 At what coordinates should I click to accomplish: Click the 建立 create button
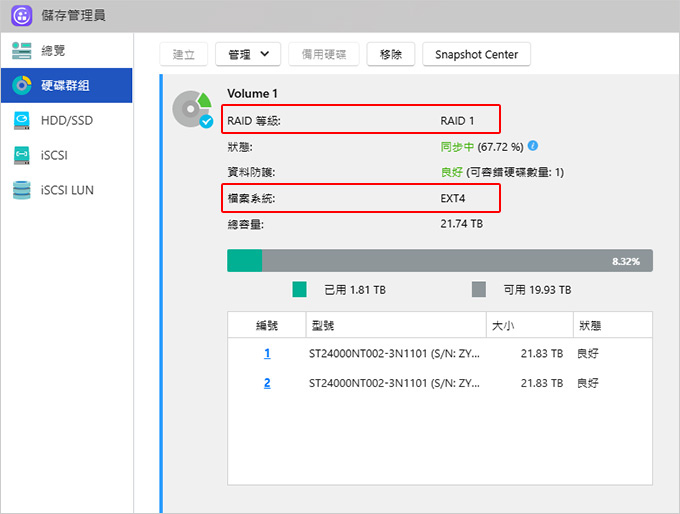[184, 54]
